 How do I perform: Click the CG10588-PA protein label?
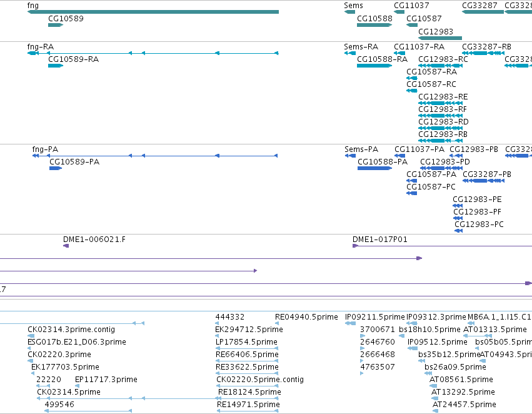383,162
